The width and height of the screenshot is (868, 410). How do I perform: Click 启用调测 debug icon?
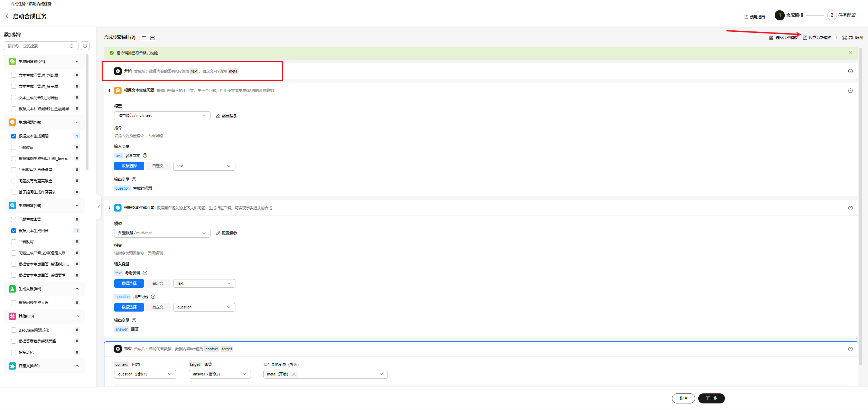coord(844,38)
